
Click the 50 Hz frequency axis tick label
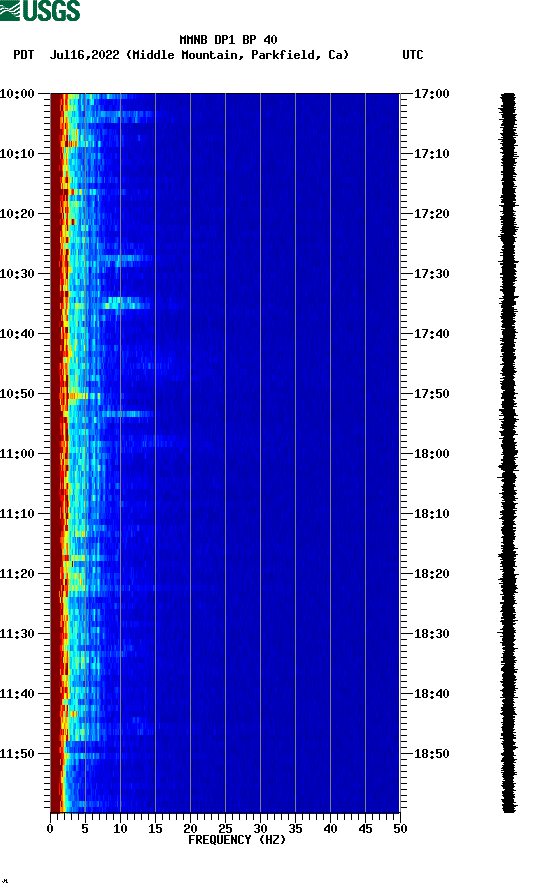pyautogui.click(x=400, y=829)
